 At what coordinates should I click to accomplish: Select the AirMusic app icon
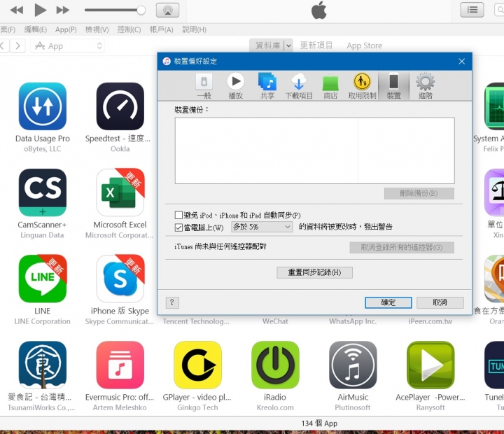coord(353,365)
